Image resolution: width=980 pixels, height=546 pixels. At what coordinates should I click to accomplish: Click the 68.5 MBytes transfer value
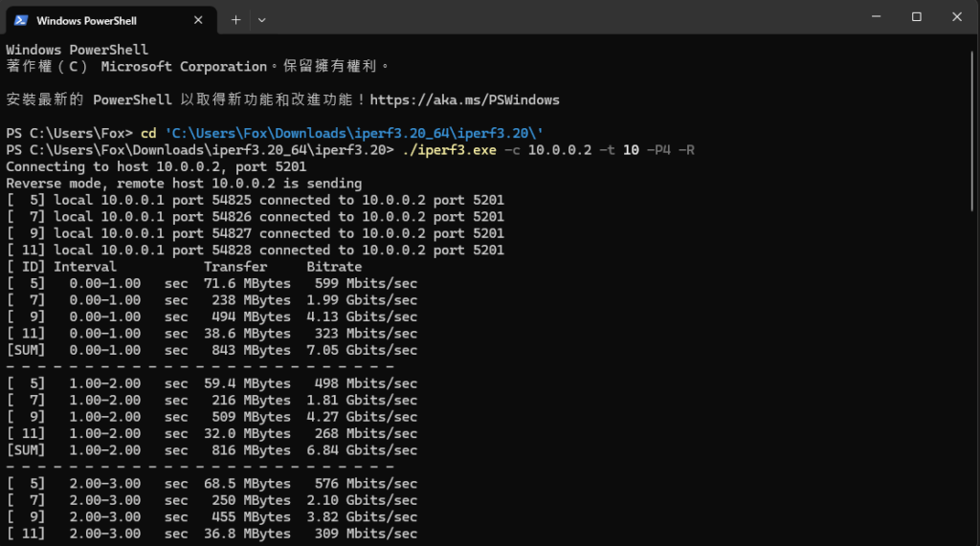[248, 483]
